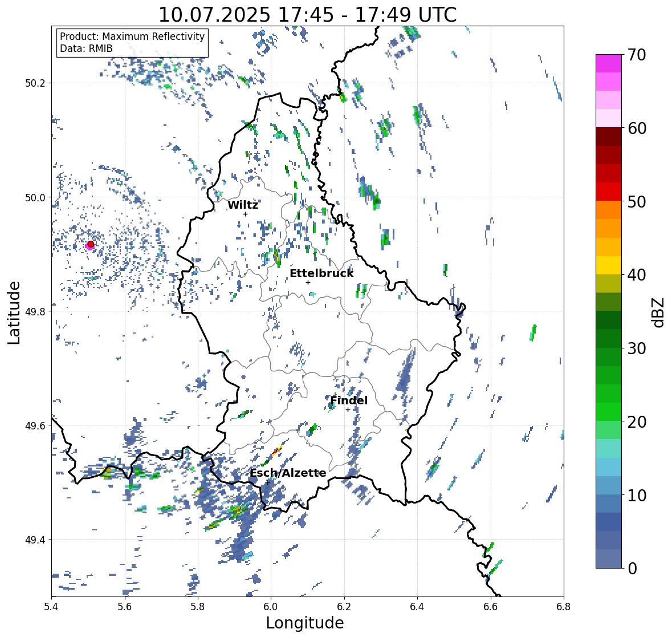Click the 40 colorbar tick label
672x637 pixels.
(637, 275)
